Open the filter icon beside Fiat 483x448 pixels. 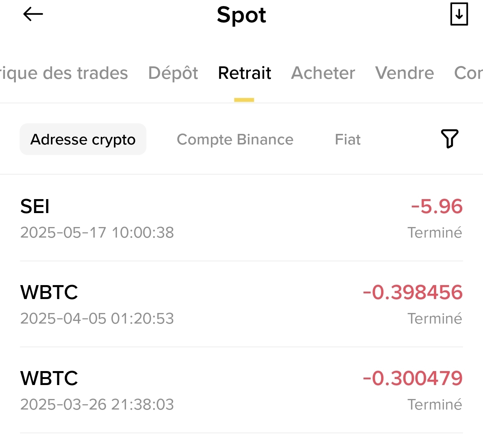point(449,139)
